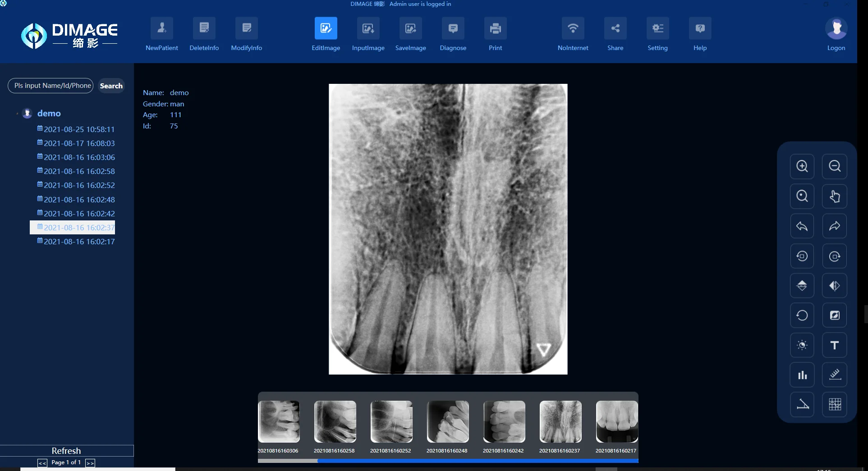Click the Refresh button

66,450
